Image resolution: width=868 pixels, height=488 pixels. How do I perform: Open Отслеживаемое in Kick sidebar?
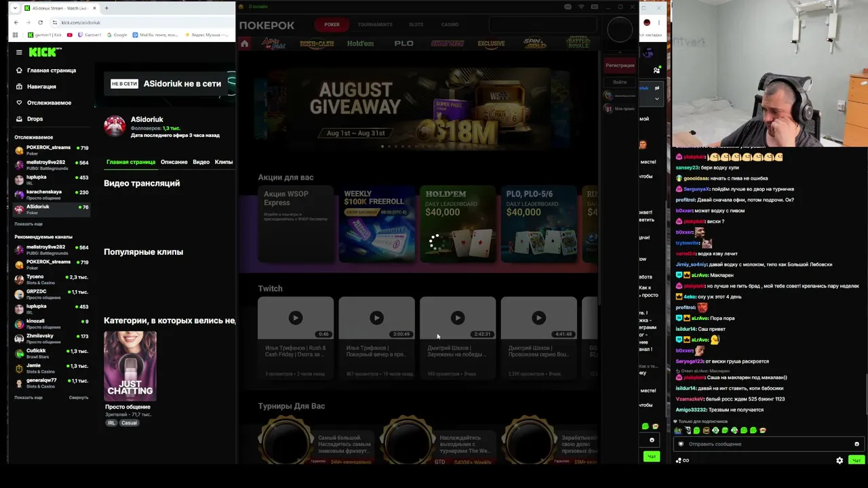[43, 103]
